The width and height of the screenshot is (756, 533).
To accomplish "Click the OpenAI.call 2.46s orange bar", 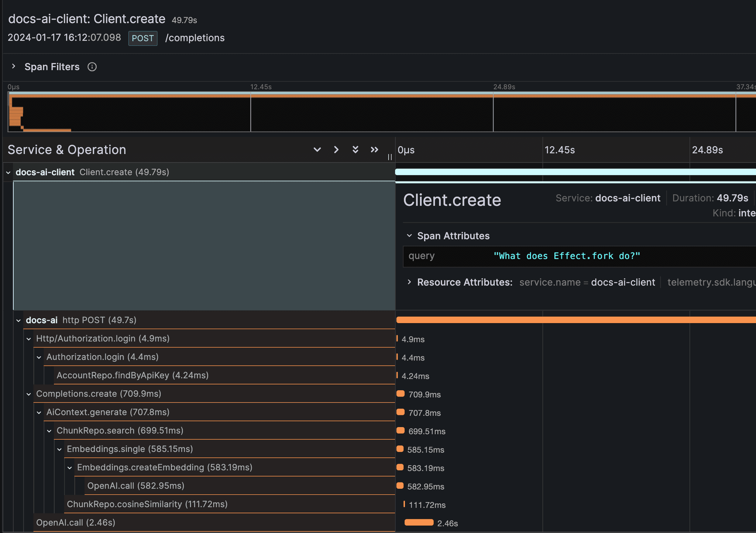I will (419, 522).
